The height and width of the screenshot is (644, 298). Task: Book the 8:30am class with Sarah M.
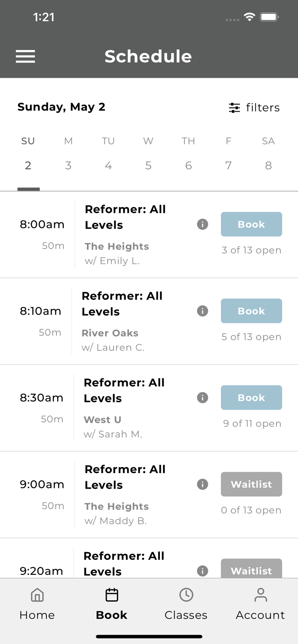point(251,398)
